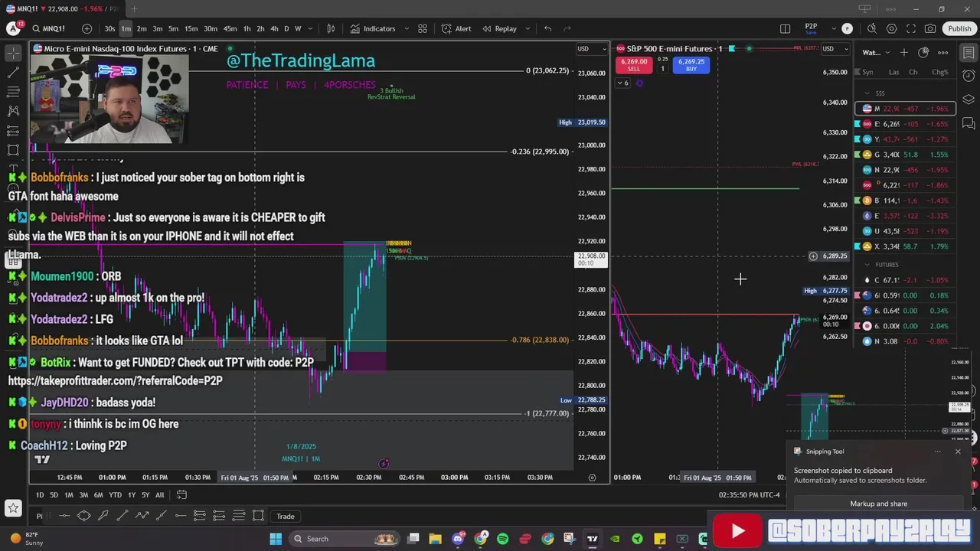
Task: Click the undo arrow
Action: [547, 28]
